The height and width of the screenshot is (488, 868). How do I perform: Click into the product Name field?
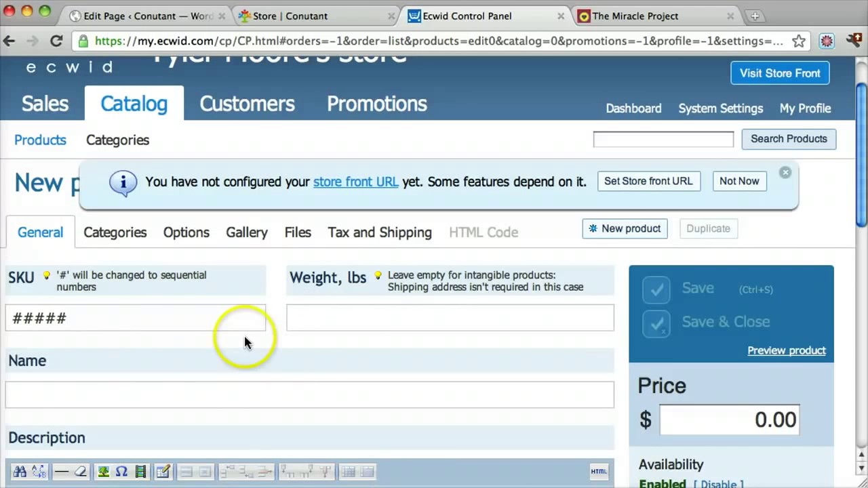pos(310,394)
